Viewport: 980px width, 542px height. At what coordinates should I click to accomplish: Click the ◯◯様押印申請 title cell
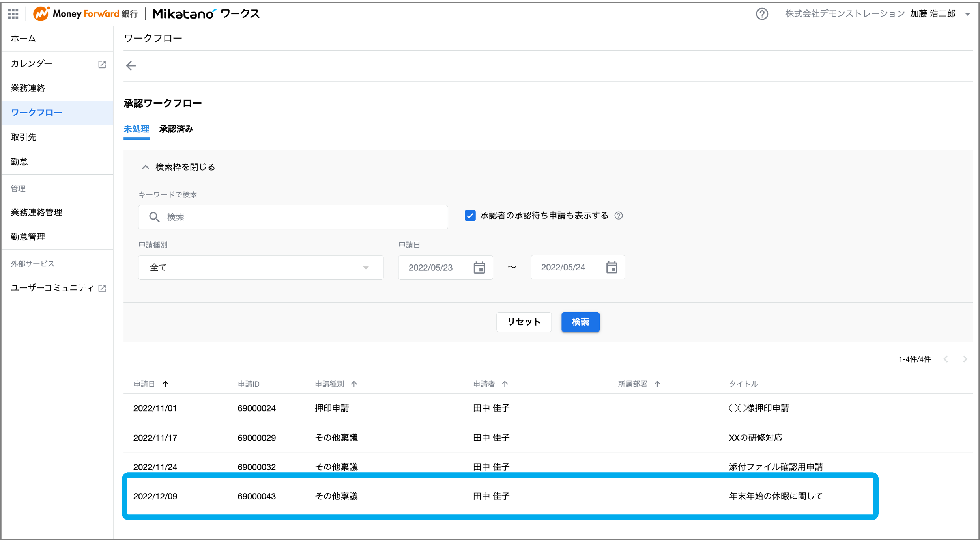(759, 408)
